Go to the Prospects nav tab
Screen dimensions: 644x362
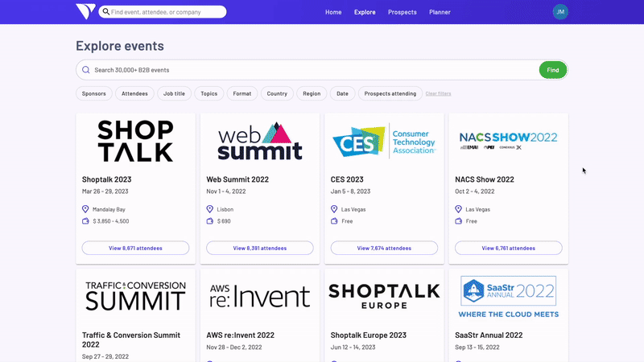coord(402,12)
